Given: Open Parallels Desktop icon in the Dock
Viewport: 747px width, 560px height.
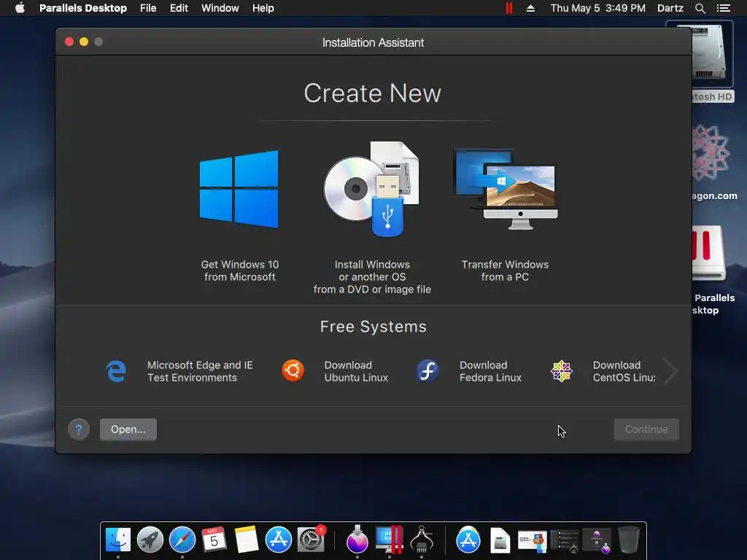Looking at the screenshot, I should click(x=390, y=540).
